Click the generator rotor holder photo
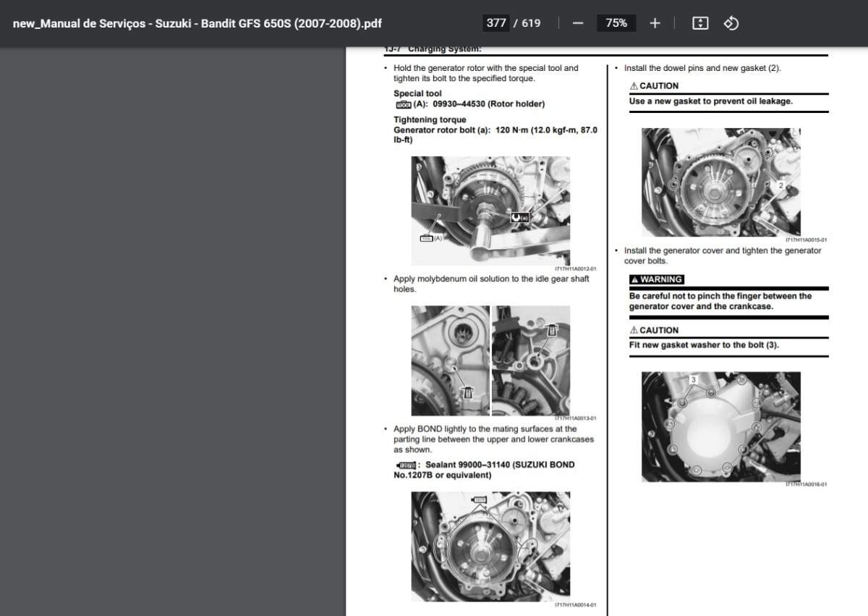Screen dimensions: 868x616 490,211
